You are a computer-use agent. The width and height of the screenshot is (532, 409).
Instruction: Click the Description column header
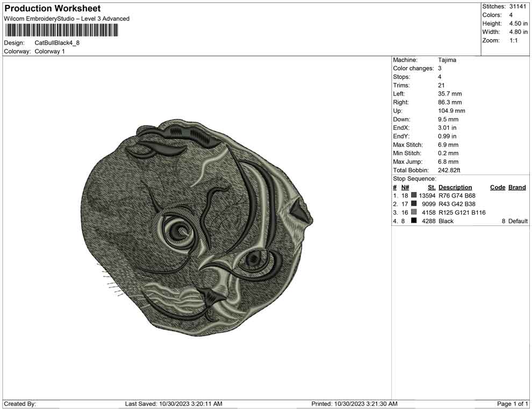pyautogui.click(x=455, y=187)
